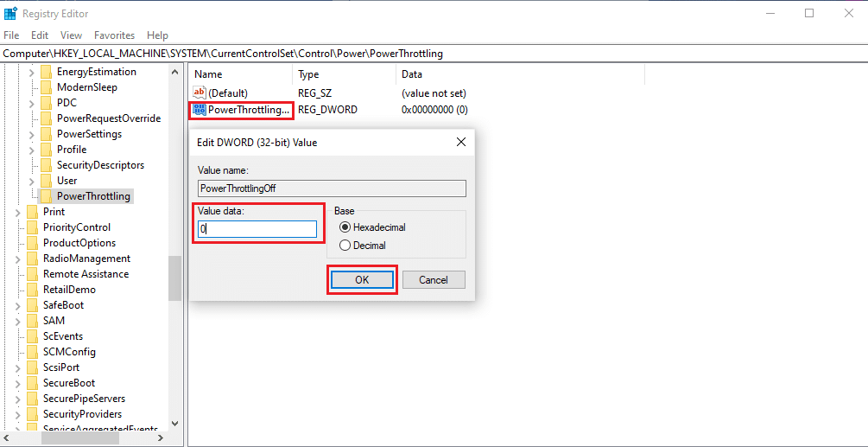Expand the PDC key
This screenshot has height=447, width=868.
pos(31,103)
